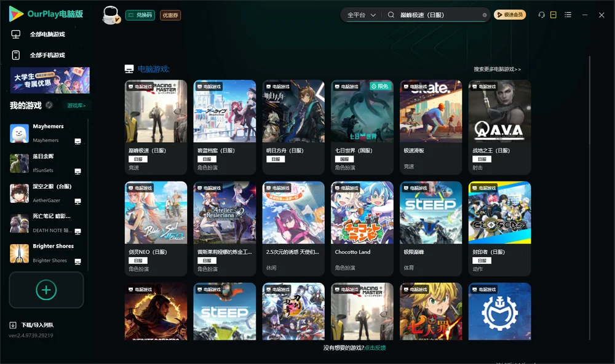Open 七日世界 (国服) game card
This screenshot has width=615, height=364.
click(x=362, y=127)
